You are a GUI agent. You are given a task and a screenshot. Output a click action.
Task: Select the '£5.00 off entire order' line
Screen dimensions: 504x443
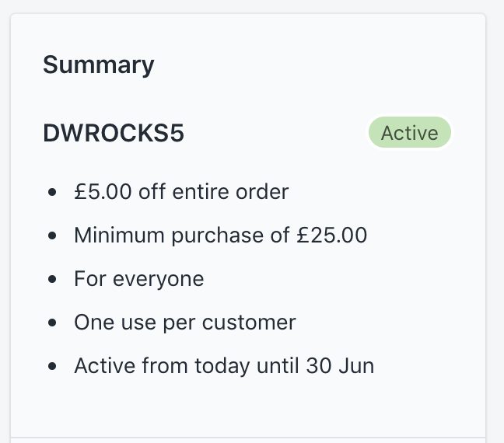181,191
